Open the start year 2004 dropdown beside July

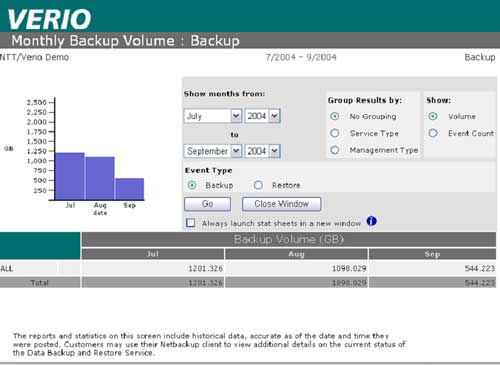[x=263, y=116]
